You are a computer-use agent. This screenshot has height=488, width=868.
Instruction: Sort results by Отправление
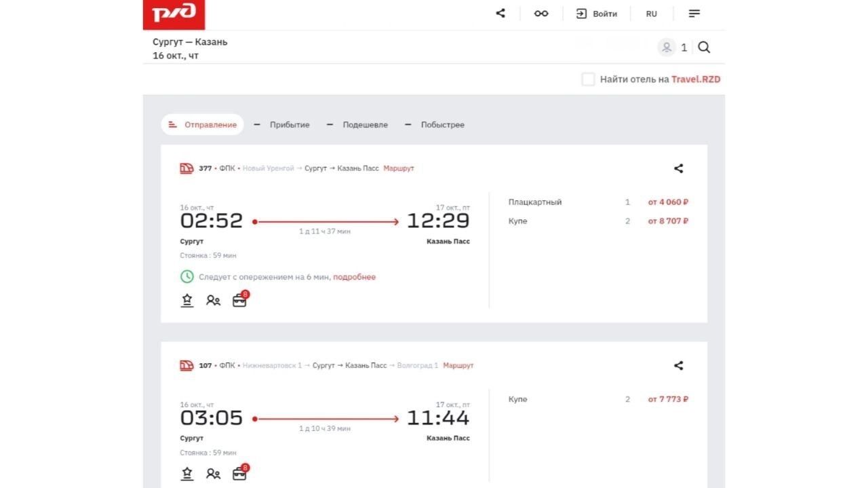tap(203, 125)
